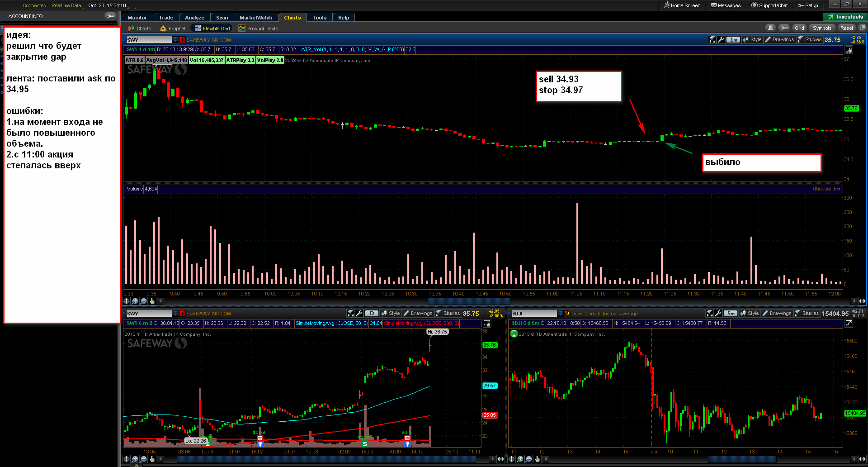Collapse the ACCOUNT INFO panel
This screenshot has height=467, width=868.
click(x=4, y=16)
